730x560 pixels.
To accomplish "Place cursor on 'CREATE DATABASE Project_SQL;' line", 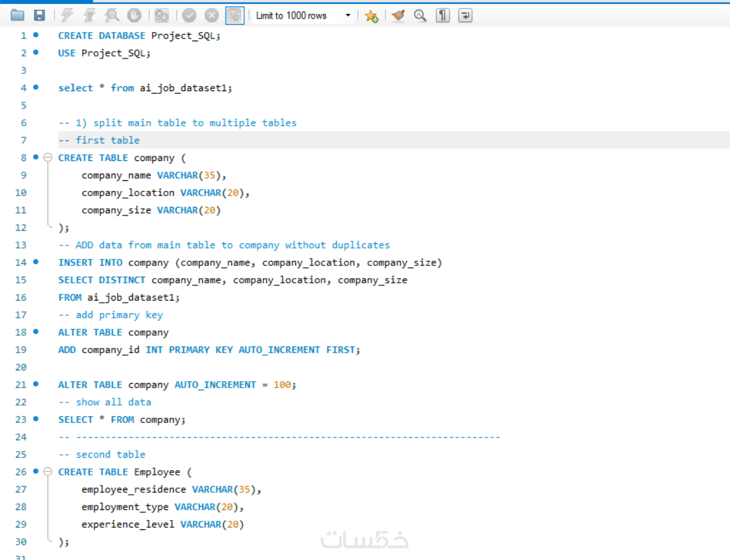I will pyautogui.click(x=139, y=36).
